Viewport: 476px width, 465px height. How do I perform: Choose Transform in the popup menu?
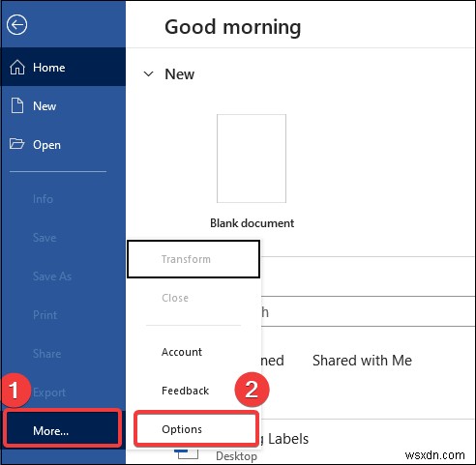pos(193,259)
